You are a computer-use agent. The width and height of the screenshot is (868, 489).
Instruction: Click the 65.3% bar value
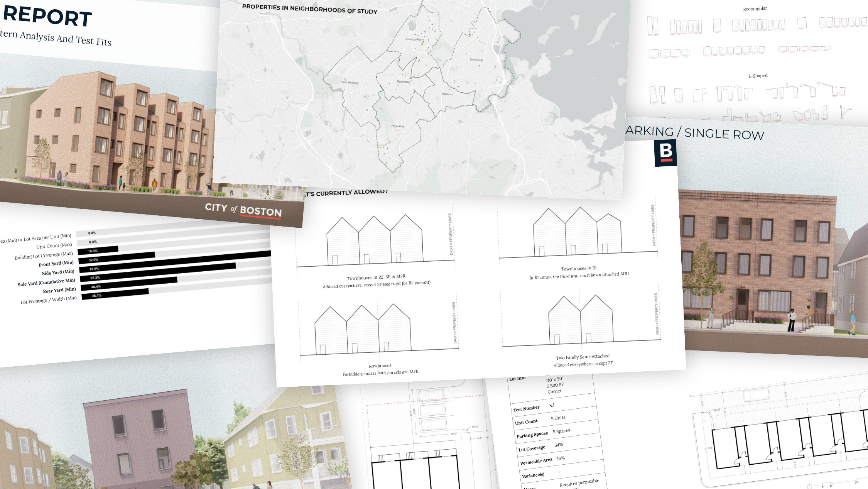[95, 277]
